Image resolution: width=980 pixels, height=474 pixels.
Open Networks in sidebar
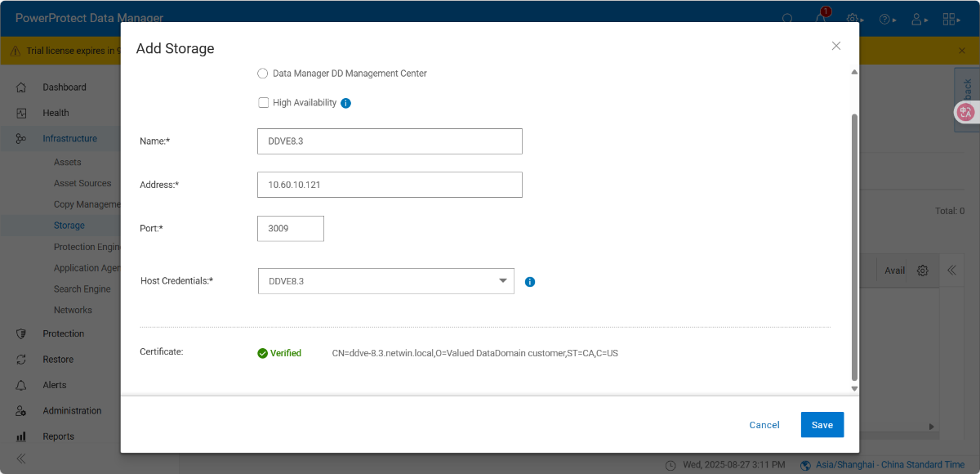coord(73,311)
